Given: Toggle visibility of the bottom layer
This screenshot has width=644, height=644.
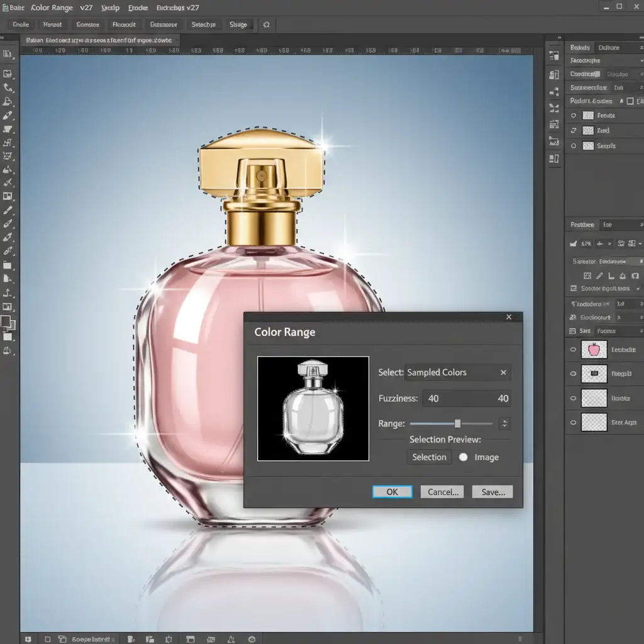Looking at the screenshot, I should 573,423.
